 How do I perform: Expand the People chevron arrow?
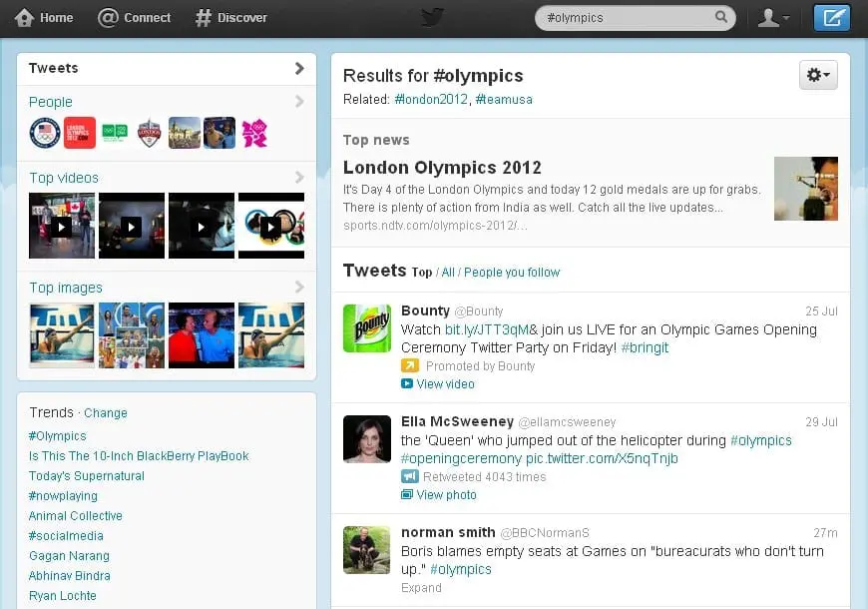[x=299, y=102]
